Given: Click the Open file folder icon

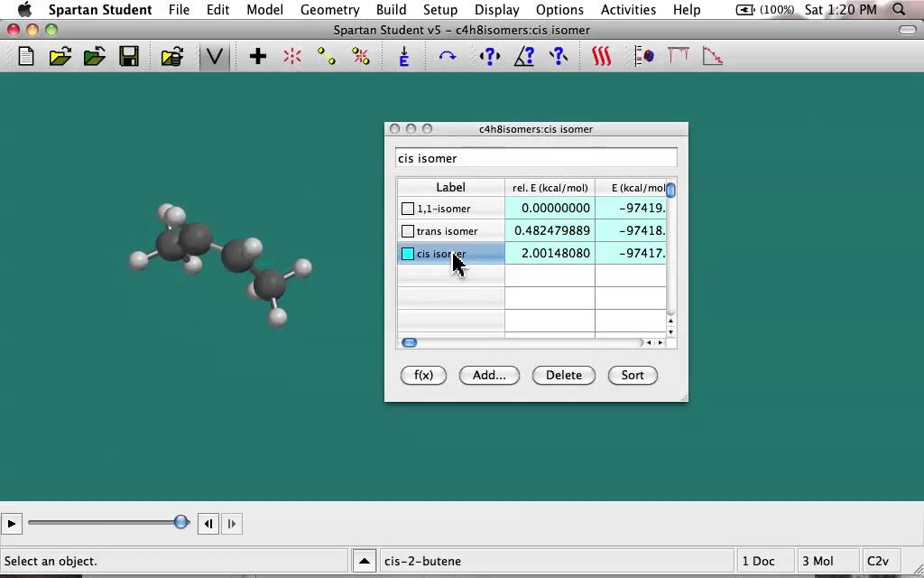Looking at the screenshot, I should coord(60,57).
